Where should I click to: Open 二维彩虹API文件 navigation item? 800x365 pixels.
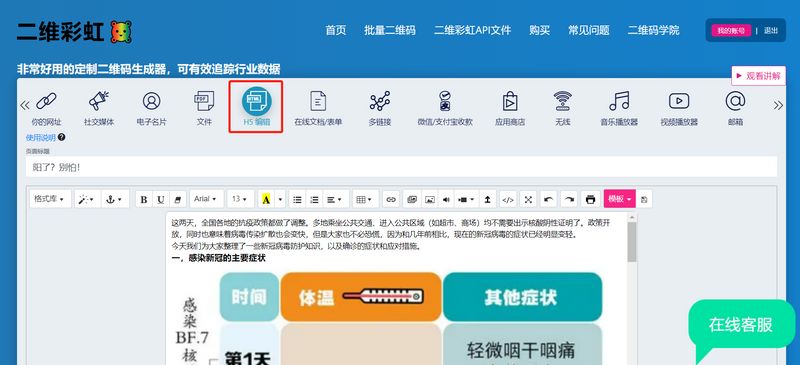[x=472, y=30]
